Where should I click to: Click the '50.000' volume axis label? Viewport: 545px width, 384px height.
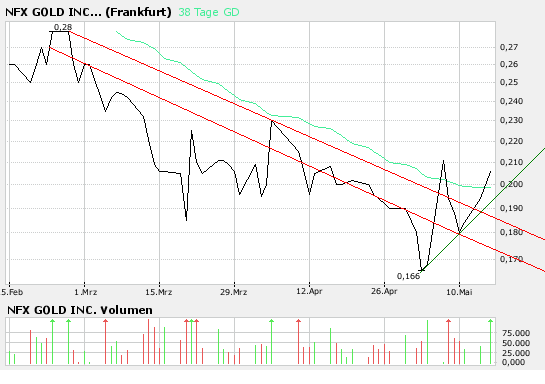(x=516, y=343)
